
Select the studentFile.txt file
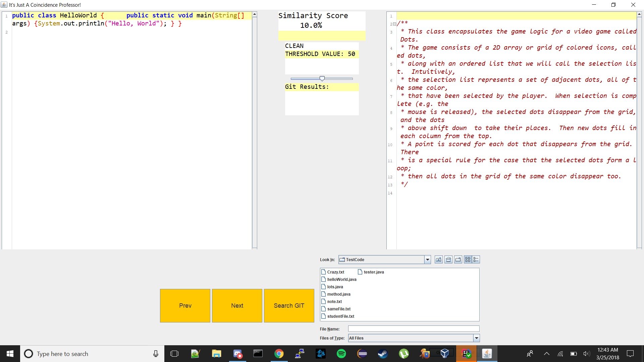(x=340, y=316)
